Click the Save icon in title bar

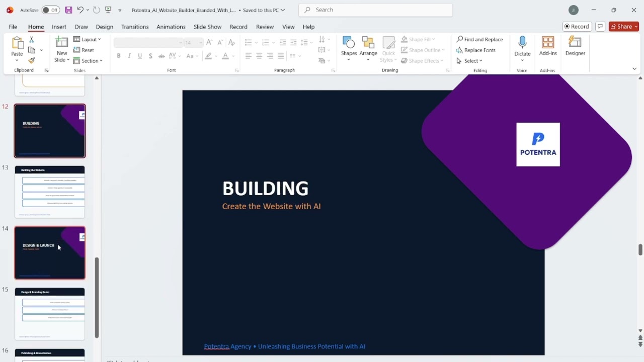coord(68,10)
